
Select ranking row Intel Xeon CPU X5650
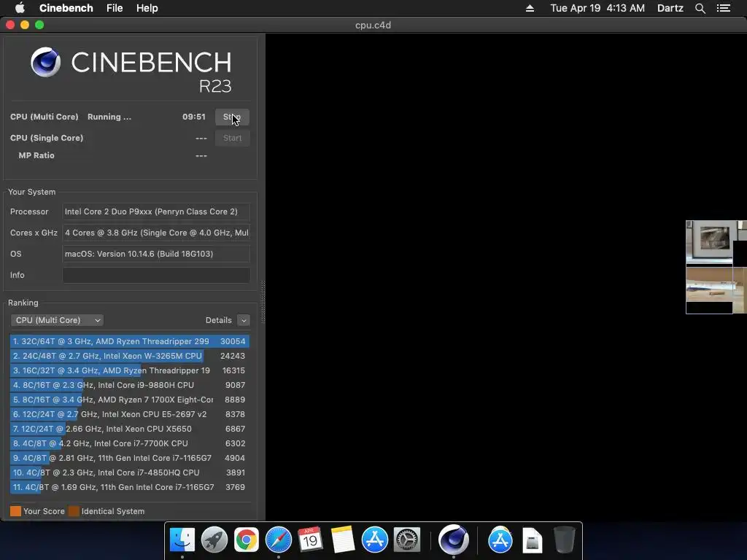point(129,429)
